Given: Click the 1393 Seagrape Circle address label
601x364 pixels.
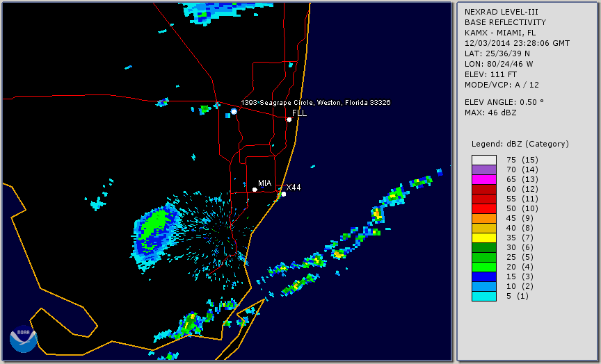Looking at the screenshot, I should click(316, 103).
